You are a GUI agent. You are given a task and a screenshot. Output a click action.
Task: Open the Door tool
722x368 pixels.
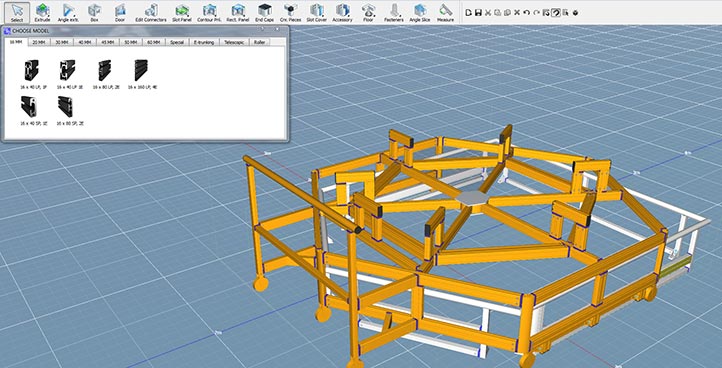pos(120,12)
